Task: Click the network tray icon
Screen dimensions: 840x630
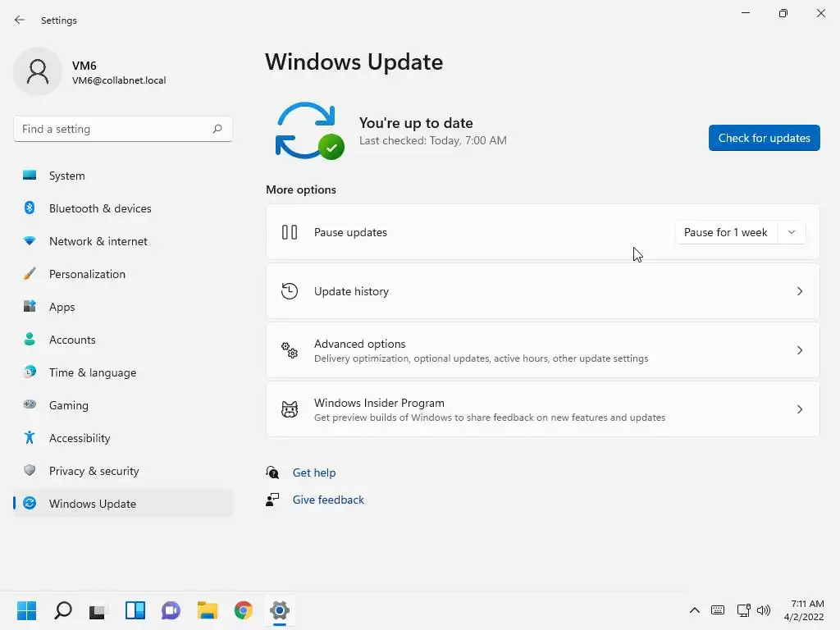Action: coord(743,610)
